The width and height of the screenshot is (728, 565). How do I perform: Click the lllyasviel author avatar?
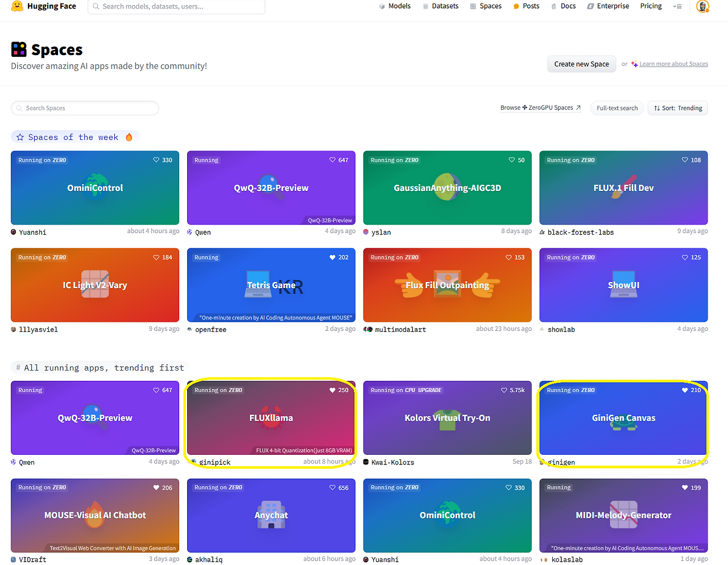tap(14, 329)
